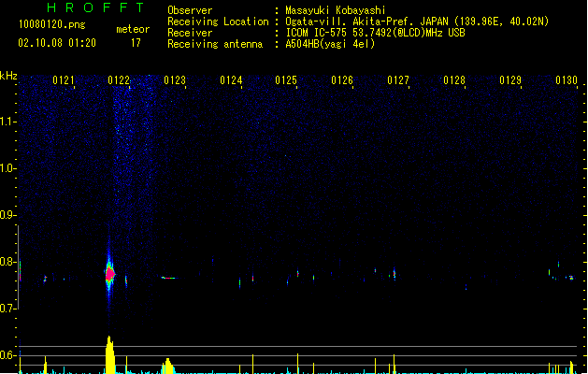The height and width of the screenshot is (374, 588).
Task: Click the horizontal echo streak near 0123
Action: click(x=169, y=278)
